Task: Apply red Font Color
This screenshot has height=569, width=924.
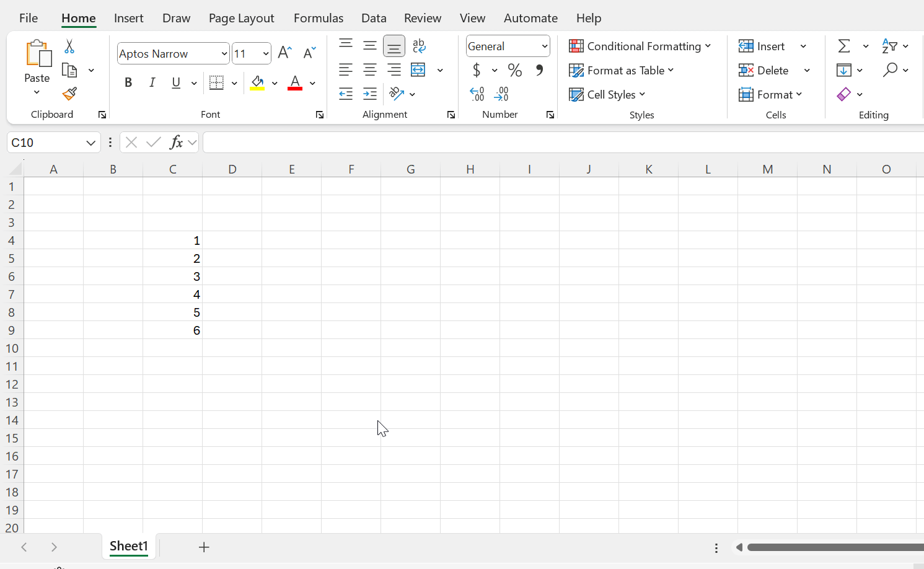Action: tap(295, 82)
